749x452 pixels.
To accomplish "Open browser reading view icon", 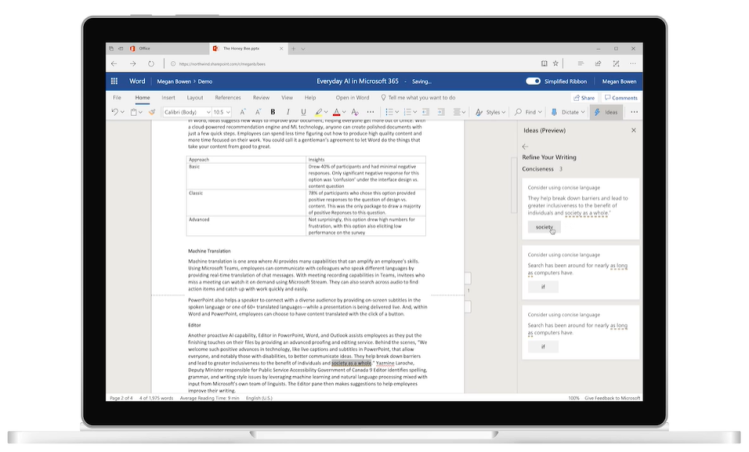I will pos(544,63).
